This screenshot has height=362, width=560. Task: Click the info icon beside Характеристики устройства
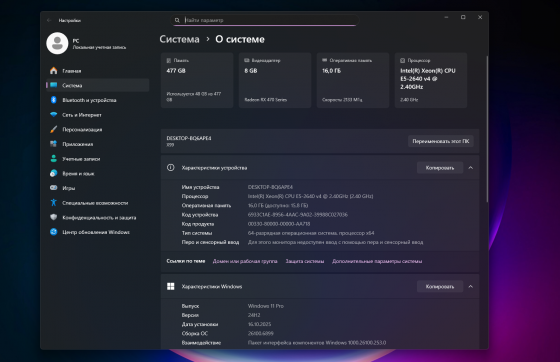tap(171, 167)
